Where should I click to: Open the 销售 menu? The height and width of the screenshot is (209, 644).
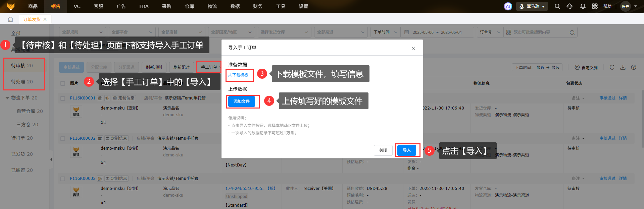point(56,6)
